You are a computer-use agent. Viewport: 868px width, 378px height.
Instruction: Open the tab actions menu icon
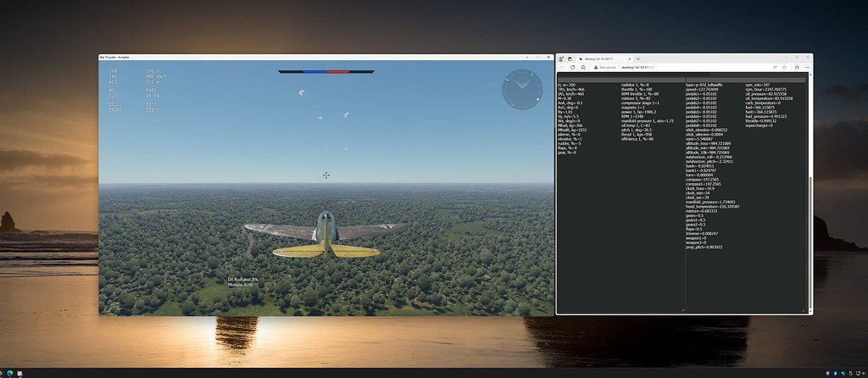(570, 58)
